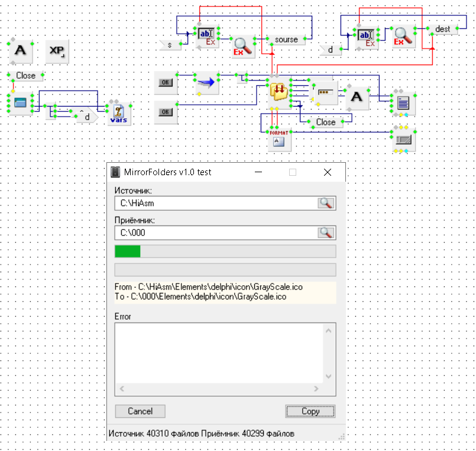
Task: Open browse button beside Приёмник field
Action: click(326, 233)
